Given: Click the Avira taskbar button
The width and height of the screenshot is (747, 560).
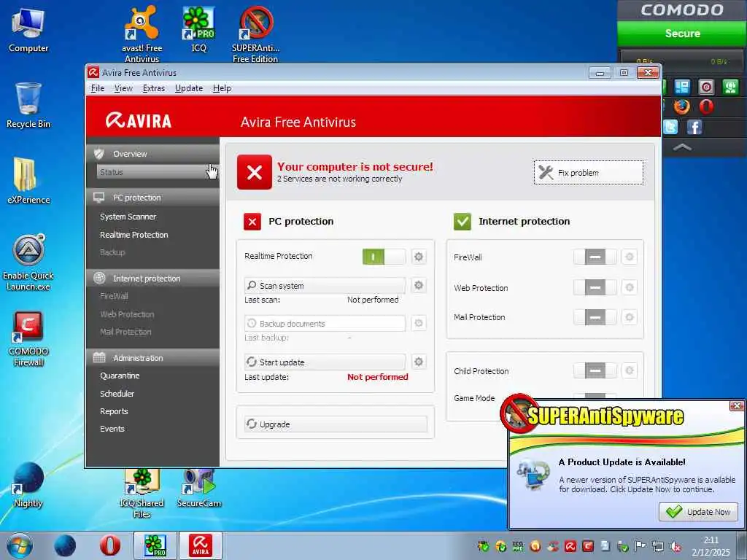Looking at the screenshot, I should coord(201,545).
